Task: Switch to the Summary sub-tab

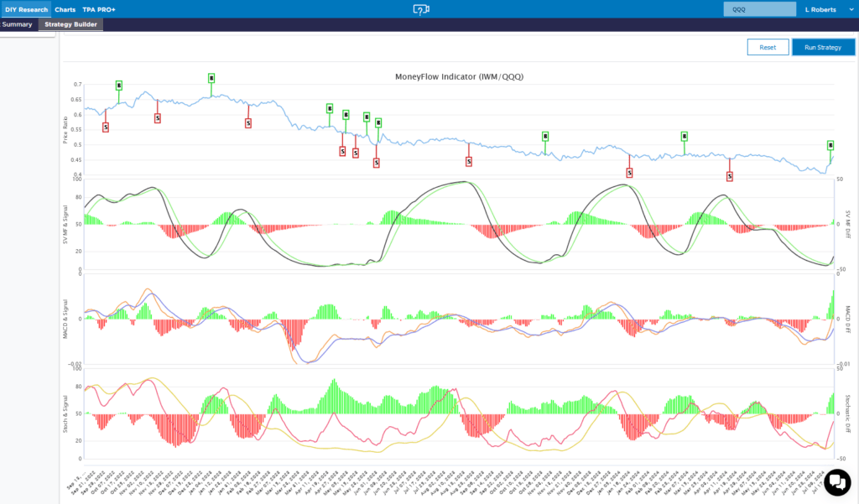Action: 18,24
